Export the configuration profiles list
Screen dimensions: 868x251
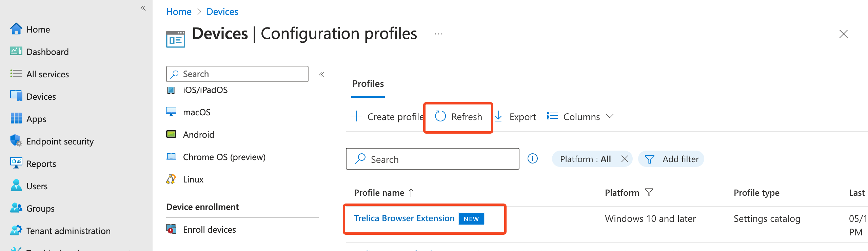516,117
